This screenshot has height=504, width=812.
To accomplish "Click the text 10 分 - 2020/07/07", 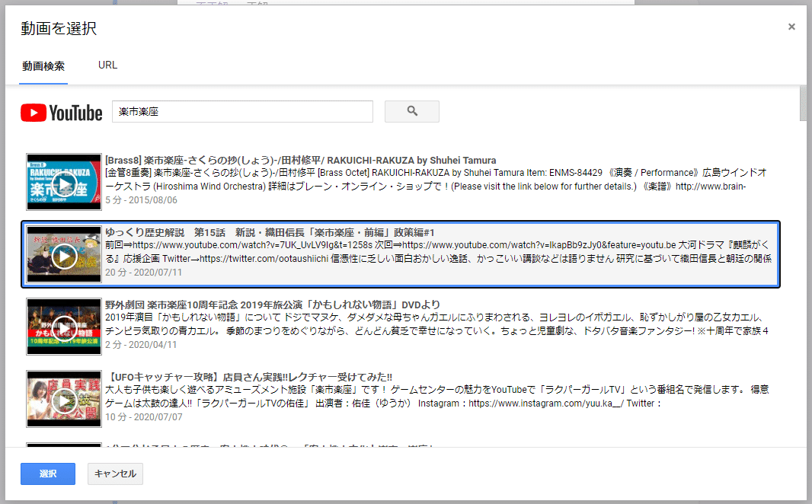I will (144, 417).
